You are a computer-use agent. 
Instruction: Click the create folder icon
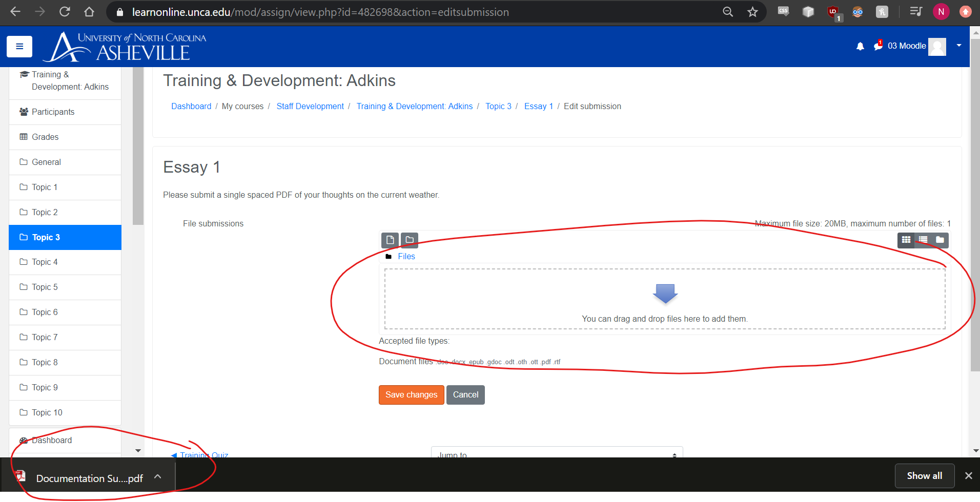(x=410, y=240)
